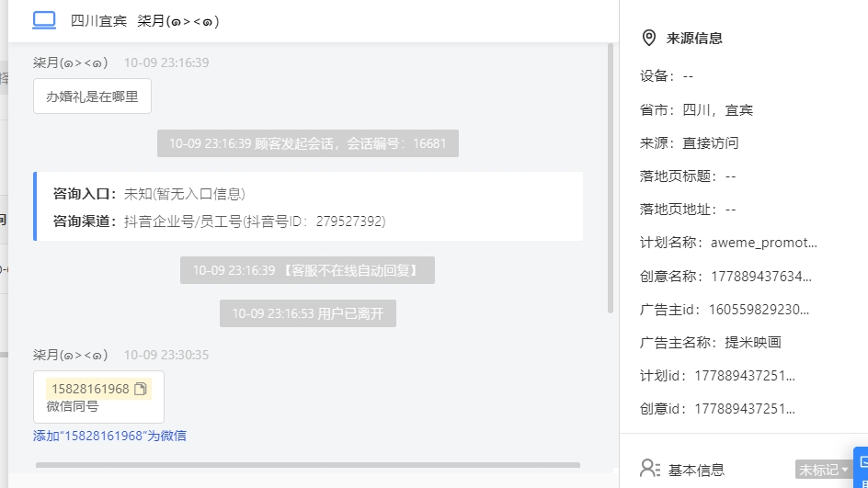Click the 广告主id value 160559829230...
The height and width of the screenshot is (488, 868).
coord(759,310)
